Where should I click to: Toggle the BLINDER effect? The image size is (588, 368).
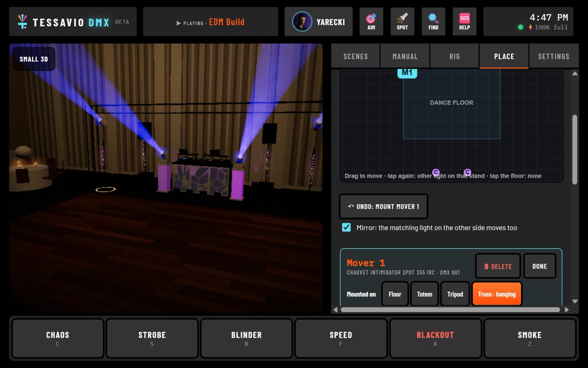coord(246,338)
